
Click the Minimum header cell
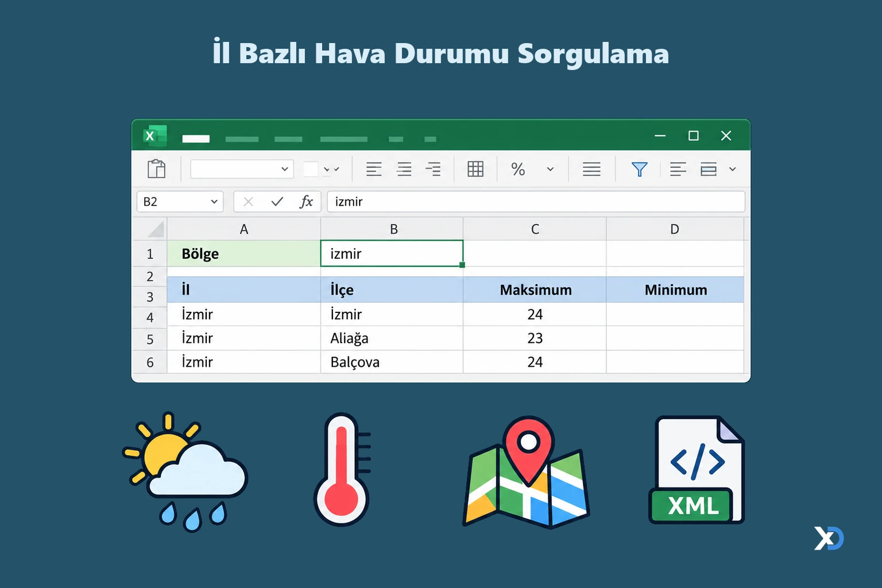[675, 290]
